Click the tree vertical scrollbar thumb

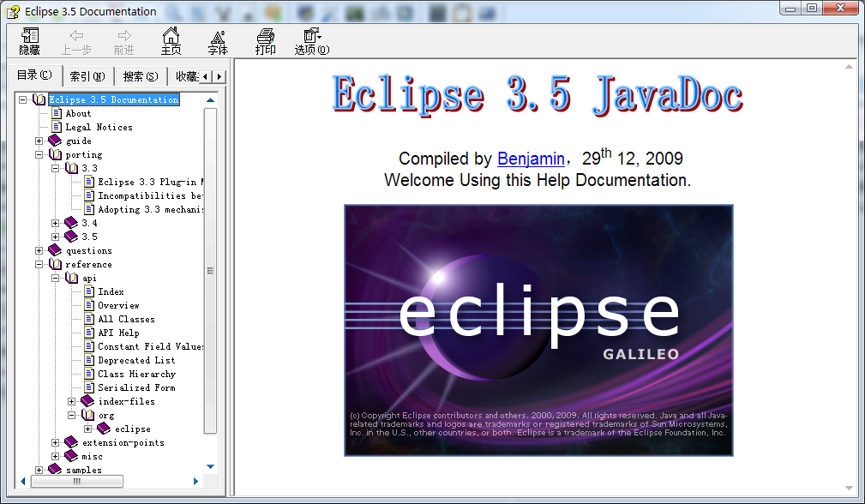click(210, 271)
